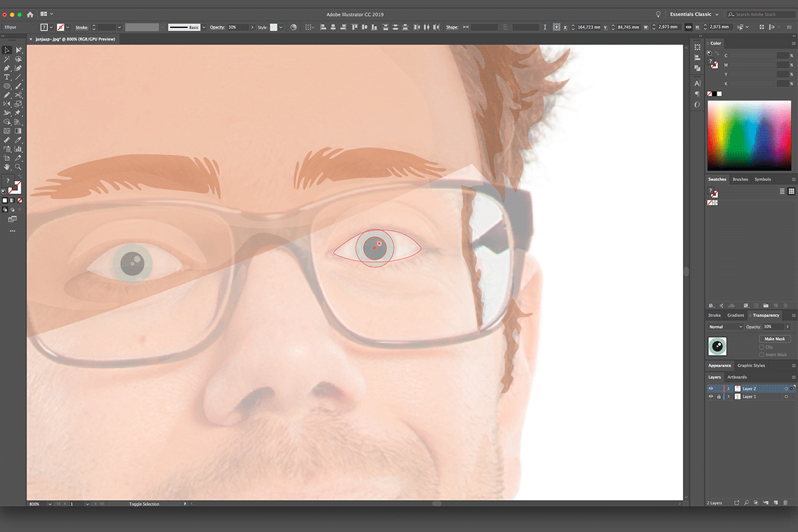
Task: Open the Color panel flyout menu
Action: coord(793,43)
